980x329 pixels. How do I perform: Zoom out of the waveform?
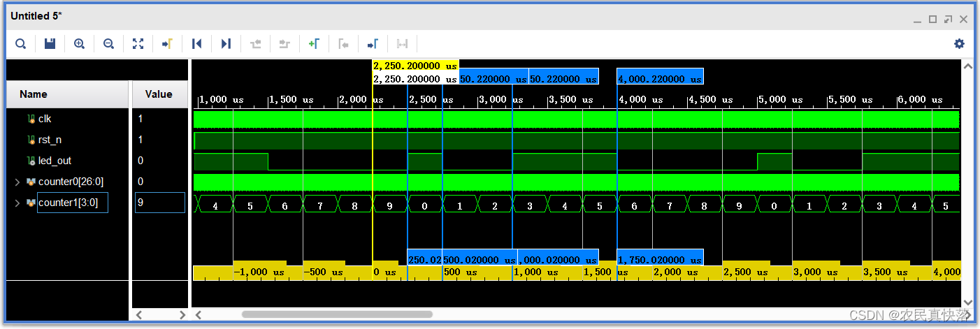[108, 44]
